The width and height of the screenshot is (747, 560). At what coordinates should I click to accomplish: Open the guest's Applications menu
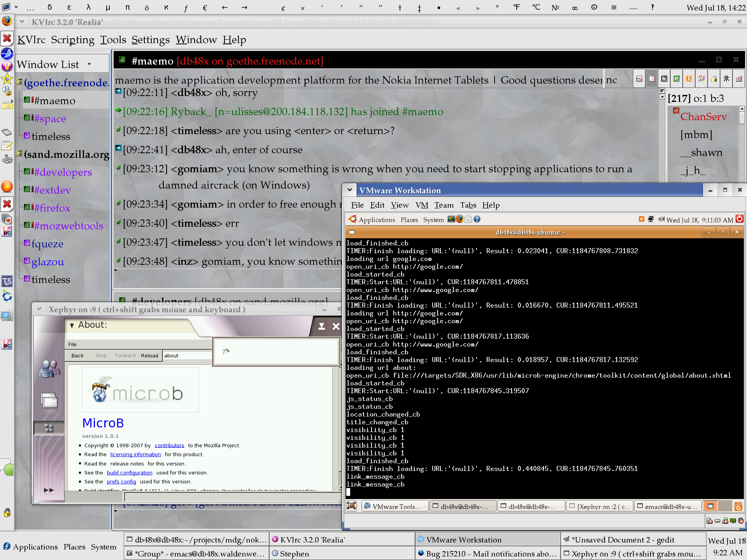coord(377,219)
